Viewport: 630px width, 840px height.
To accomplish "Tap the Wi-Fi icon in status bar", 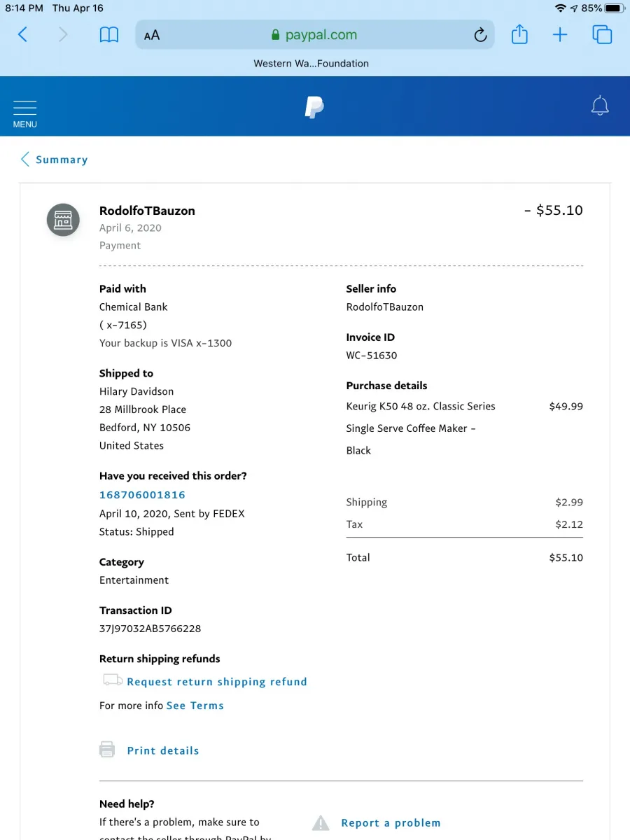I will pyautogui.click(x=560, y=8).
